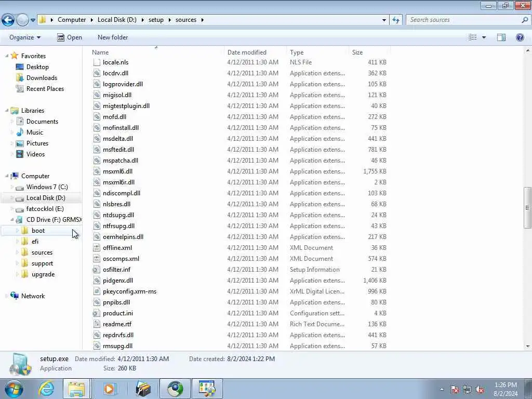The width and height of the screenshot is (532, 399).
Task: Click the scrollbar down arrow
Action: 528,347
